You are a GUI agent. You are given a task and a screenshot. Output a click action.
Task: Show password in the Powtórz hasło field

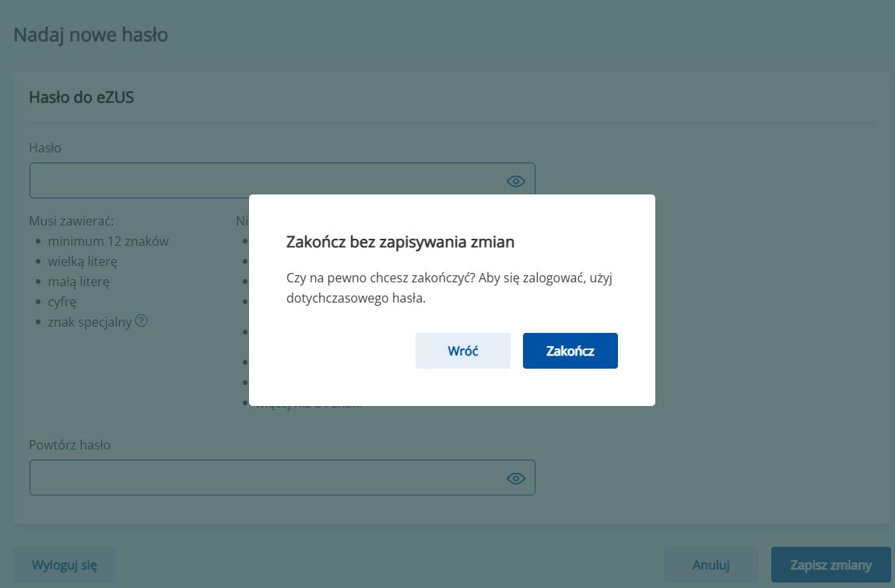(515, 478)
